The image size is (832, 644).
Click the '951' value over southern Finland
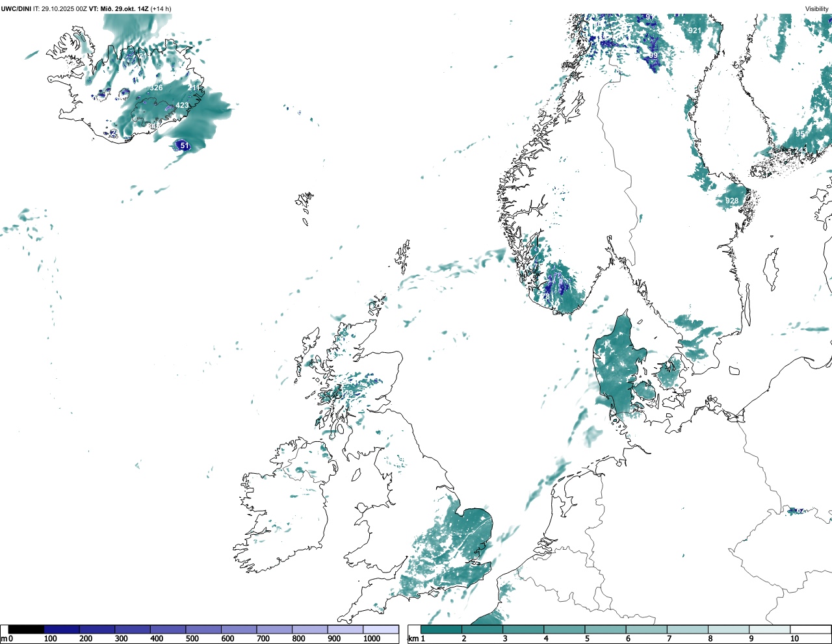click(x=802, y=134)
